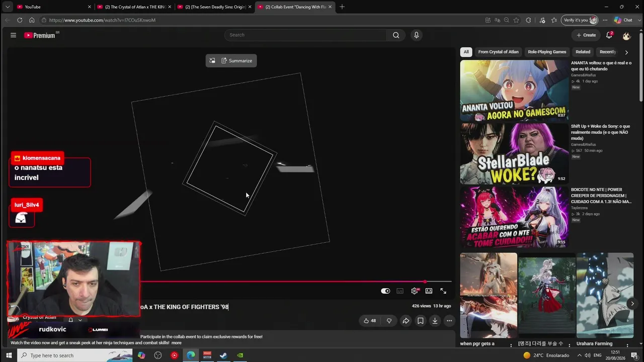Open options for 'Urahara Farming' short
Screen dimensions: 644x362
coord(627,345)
